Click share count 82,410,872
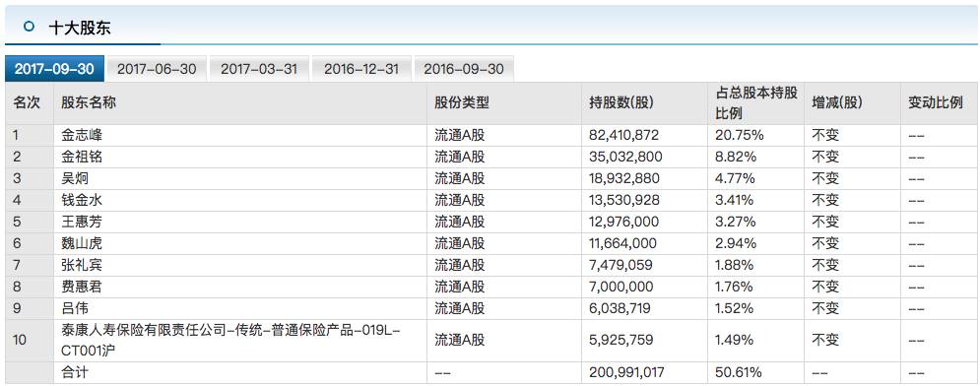Viewport: 980px width, 386px height. (623, 135)
